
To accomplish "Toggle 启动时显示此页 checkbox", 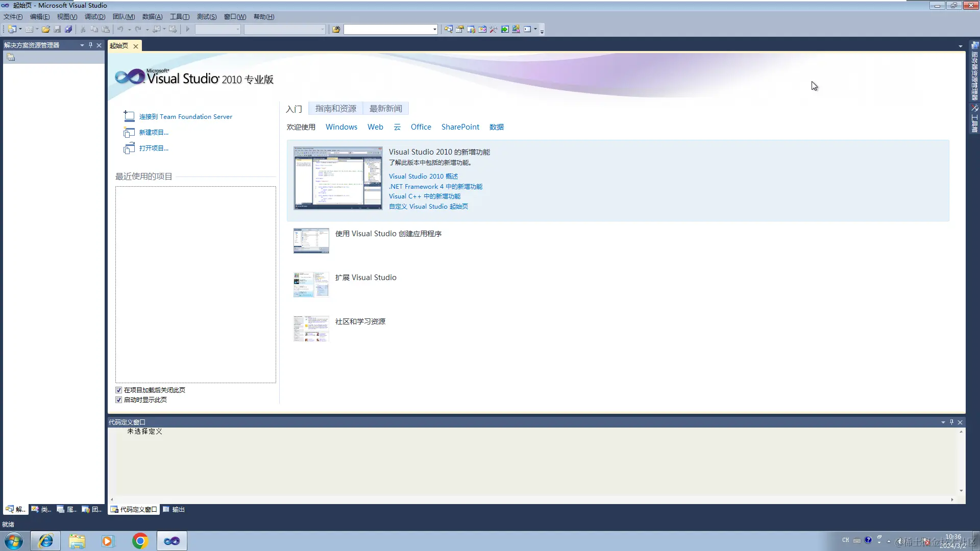I will 119,400.
